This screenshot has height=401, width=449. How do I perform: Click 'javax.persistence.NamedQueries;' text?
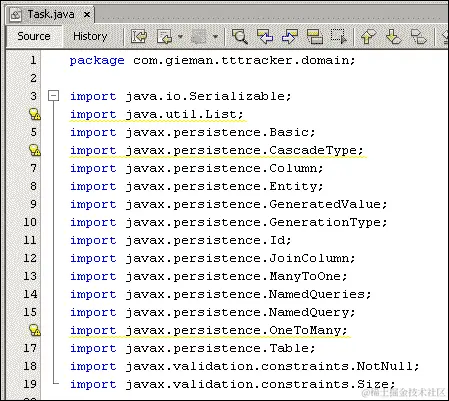click(248, 294)
